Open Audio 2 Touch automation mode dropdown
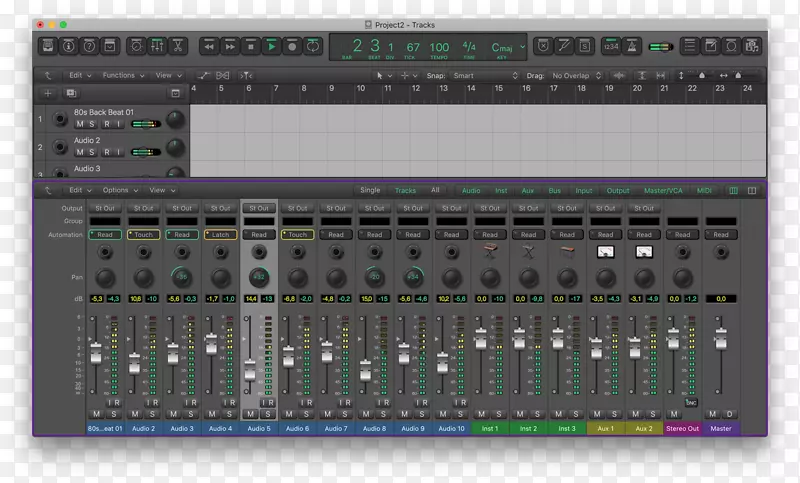Viewport: 800px width, 483px height. pos(144,235)
